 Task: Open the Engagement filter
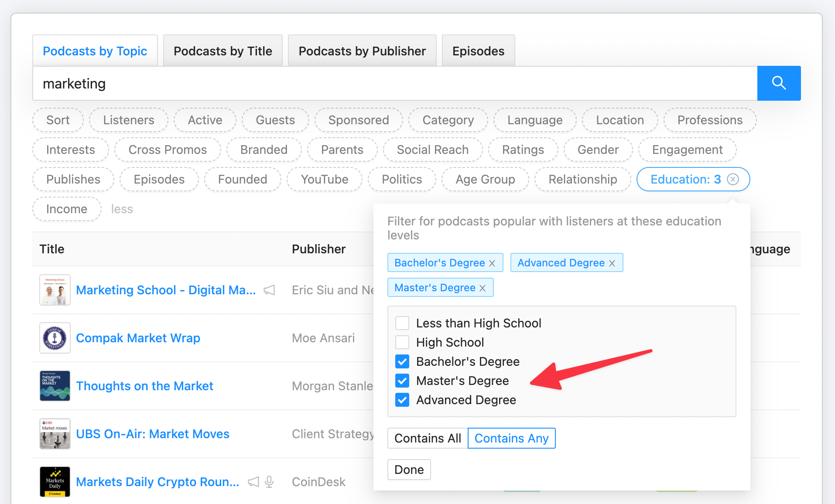pos(688,150)
